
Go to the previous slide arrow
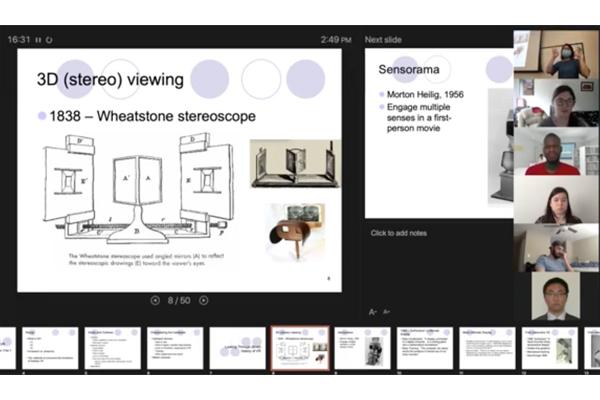pyautogui.click(x=155, y=300)
